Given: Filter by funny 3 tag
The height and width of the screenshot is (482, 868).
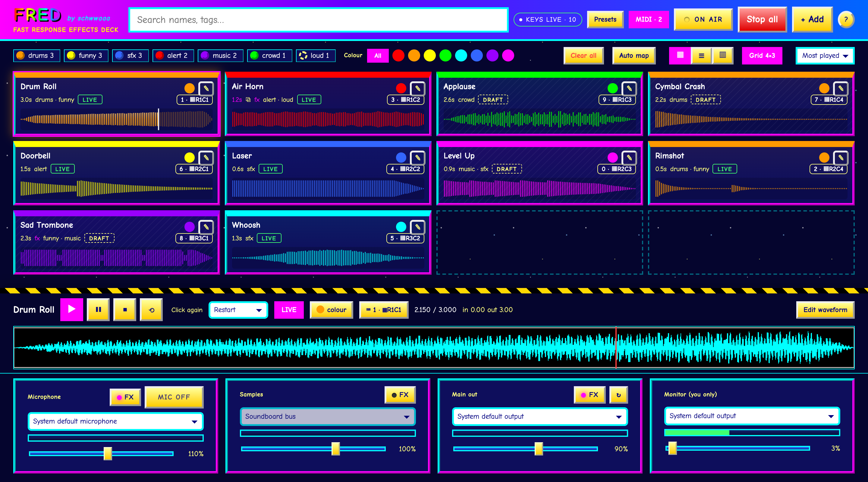Looking at the screenshot, I should [86, 55].
